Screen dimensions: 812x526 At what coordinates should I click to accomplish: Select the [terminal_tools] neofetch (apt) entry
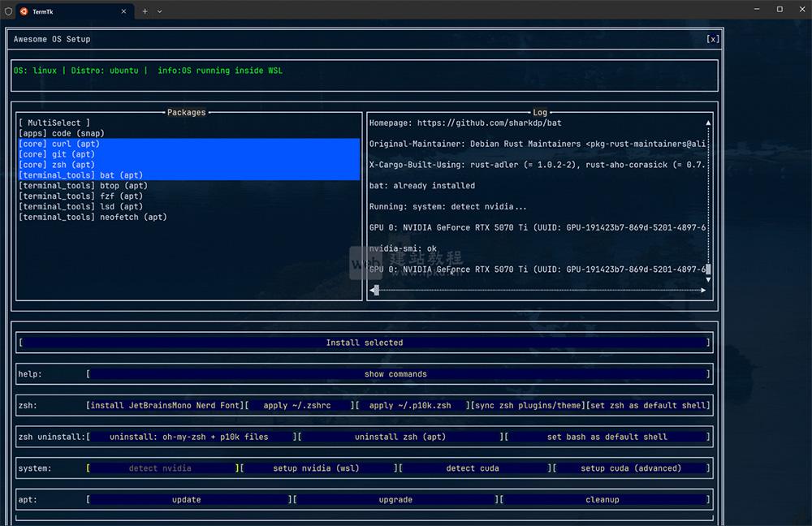click(x=93, y=217)
